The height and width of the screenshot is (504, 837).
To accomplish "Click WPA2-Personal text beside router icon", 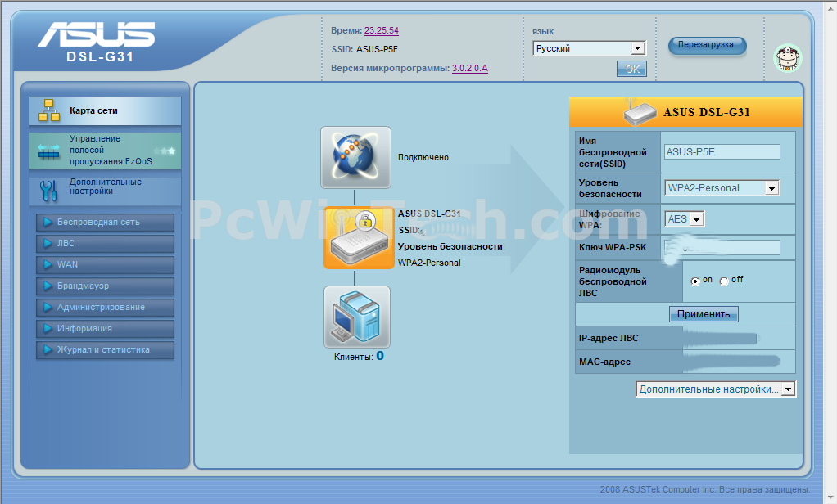I will (429, 263).
